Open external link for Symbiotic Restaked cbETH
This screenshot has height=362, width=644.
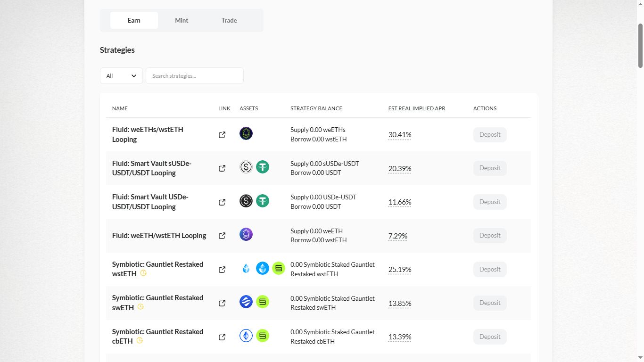pos(222,337)
